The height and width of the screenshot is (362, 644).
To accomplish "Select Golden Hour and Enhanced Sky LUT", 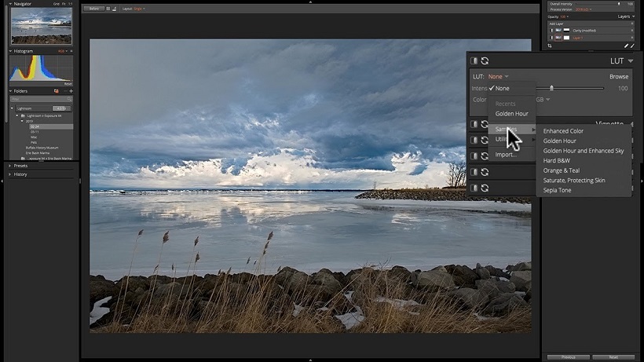I will coord(584,151).
